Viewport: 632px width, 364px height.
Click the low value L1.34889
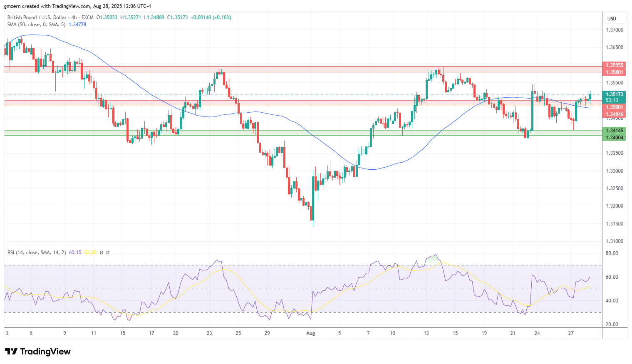pos(154,17)
